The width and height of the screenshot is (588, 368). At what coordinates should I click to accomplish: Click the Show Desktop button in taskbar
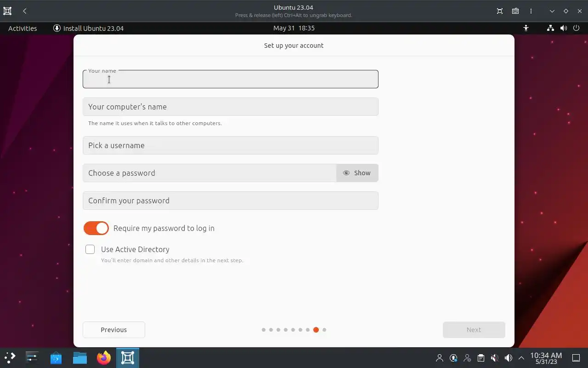(576, 358)
